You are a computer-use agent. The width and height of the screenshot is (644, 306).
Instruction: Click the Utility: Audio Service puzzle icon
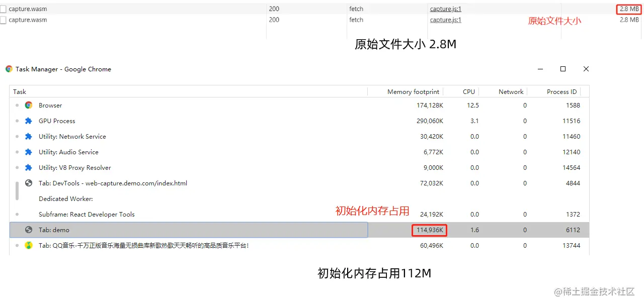[x=29, y=152]
